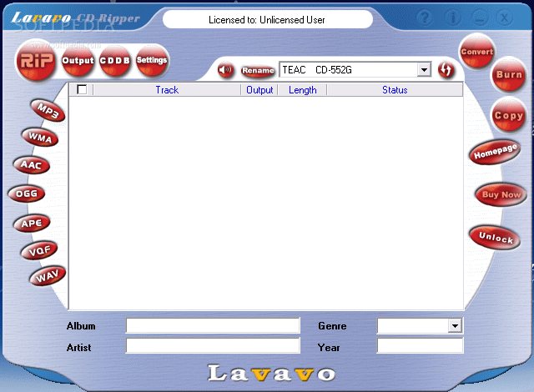Image resolution: width=534 pixels, height=392 pixels.
Task: Click the Unlock button
Action: pyautogui.click(x=496, y=237)
